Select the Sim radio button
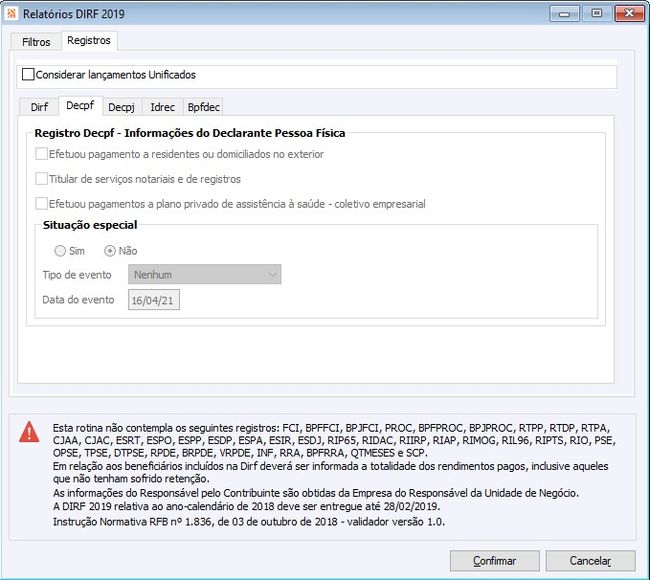The height and width of the screenshot is (580, 650). [60, 251]
